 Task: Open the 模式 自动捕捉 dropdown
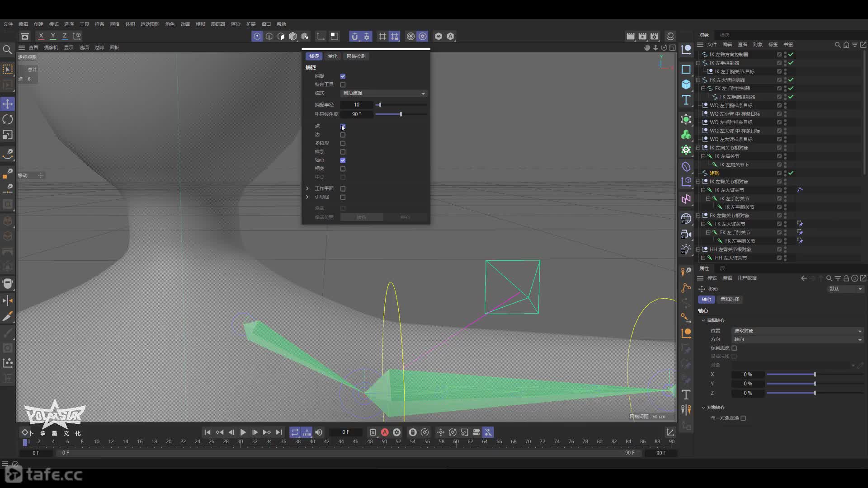tap(383, 93)
